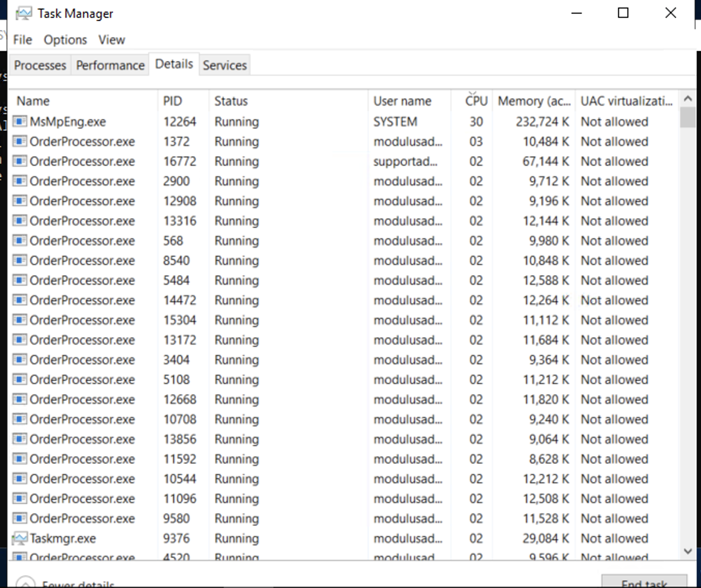701x588 pixels.
Task: Open the Options menu
Action: (65, 39)
